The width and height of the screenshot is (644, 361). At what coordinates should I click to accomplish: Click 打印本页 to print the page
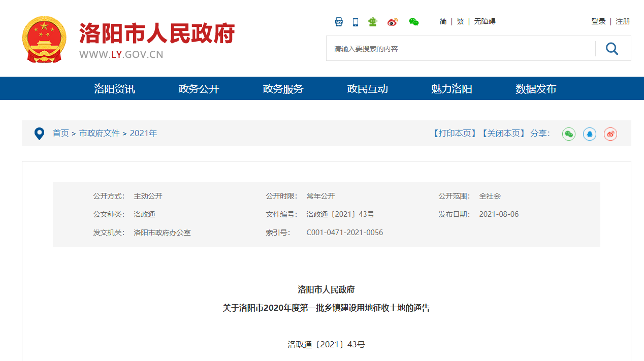pyautogui.click(x=455, y=133)
